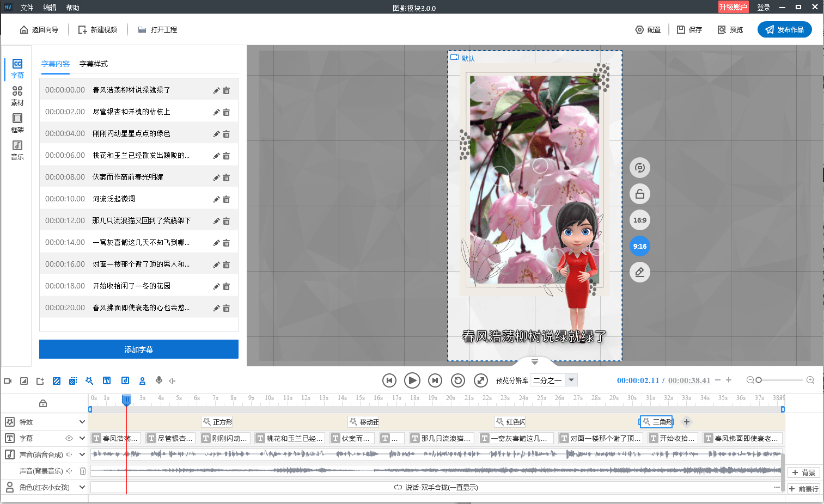Delete the 声音(背景音乐) track with trash icon
The image size is (824, 504).
coord(83,471)
